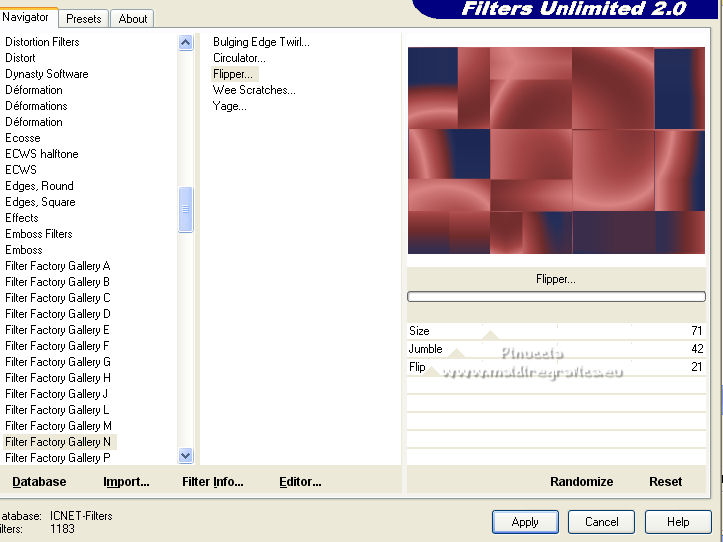
Task: Switch to the Navigator tab
Action: [x=28, y=18]
